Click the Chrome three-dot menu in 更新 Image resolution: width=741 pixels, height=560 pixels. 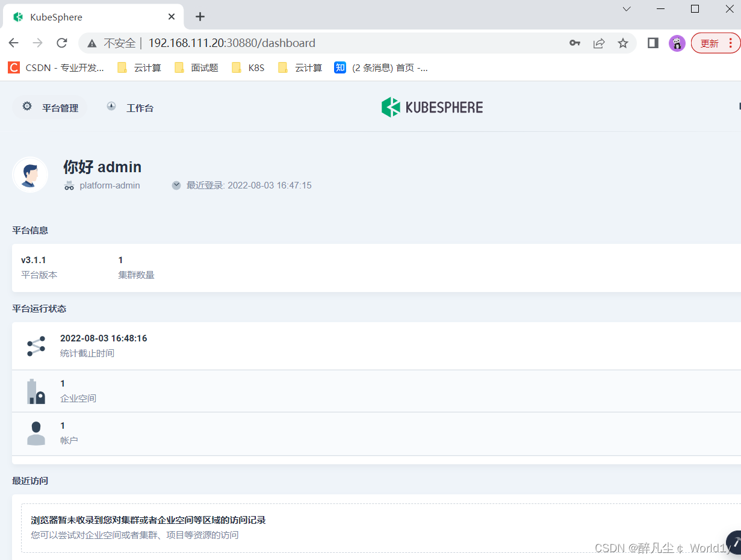[731, 43]
